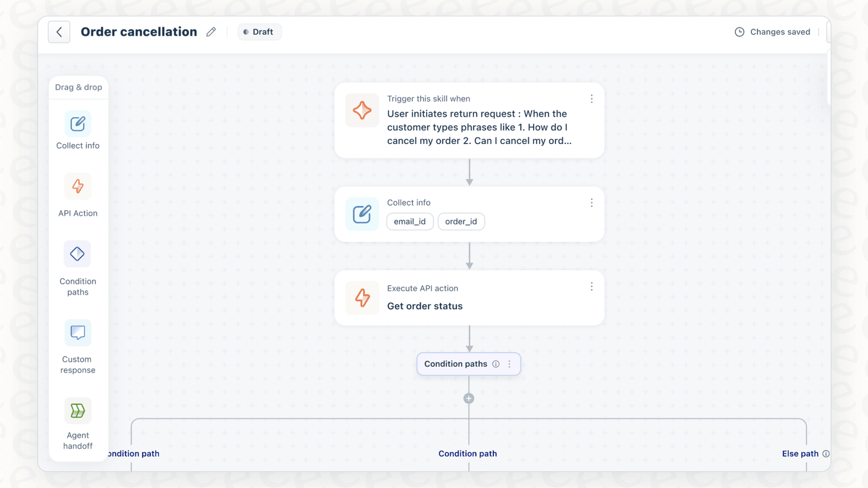Viewport: 868px width, 488px height.
Task: Click the Agent handoff label in sidebar
Action: click(78, 440)
